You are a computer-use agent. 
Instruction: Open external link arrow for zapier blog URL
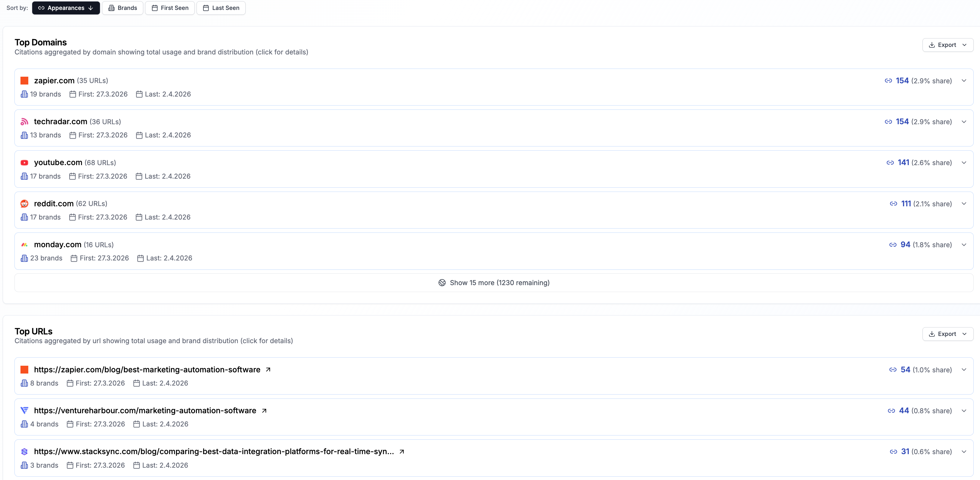click(x=268, y=370)
